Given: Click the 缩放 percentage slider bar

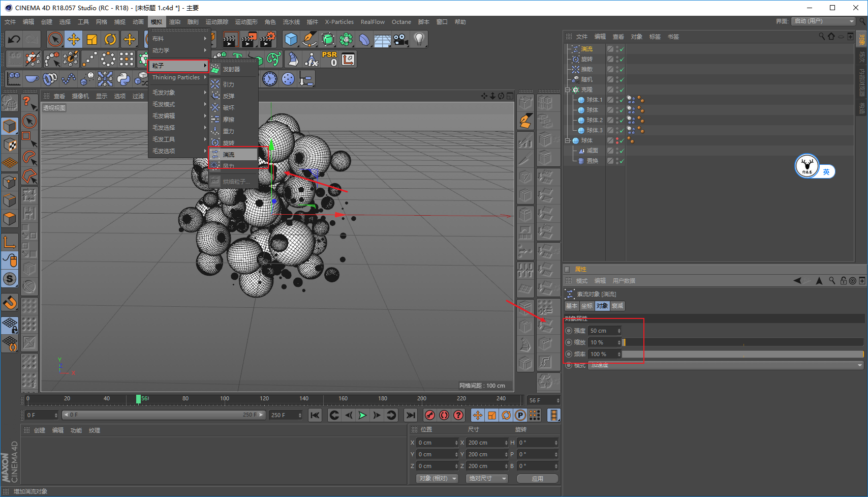Looking at the screenshot, I should coord(742,342).
